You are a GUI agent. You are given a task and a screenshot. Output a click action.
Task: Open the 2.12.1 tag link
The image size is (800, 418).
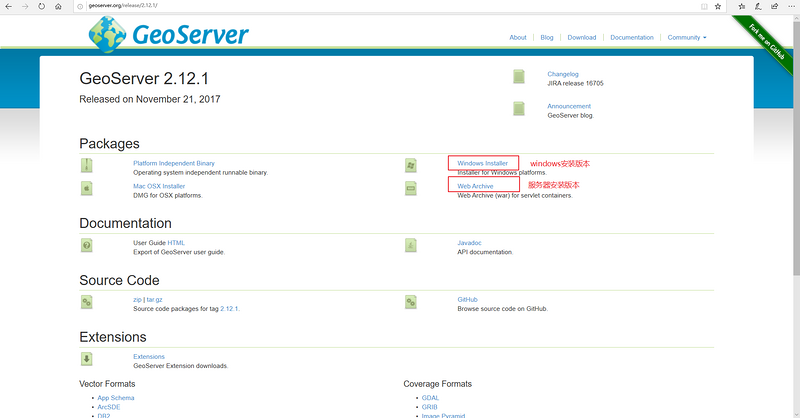point(229,309)
